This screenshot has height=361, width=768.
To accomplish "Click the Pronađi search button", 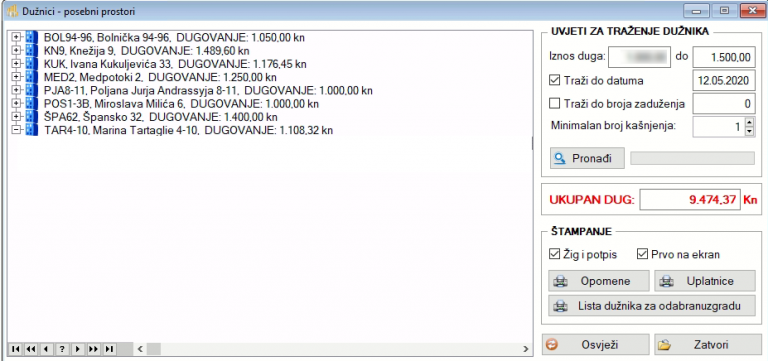I will pyautogui.click(x=587, y=158).
